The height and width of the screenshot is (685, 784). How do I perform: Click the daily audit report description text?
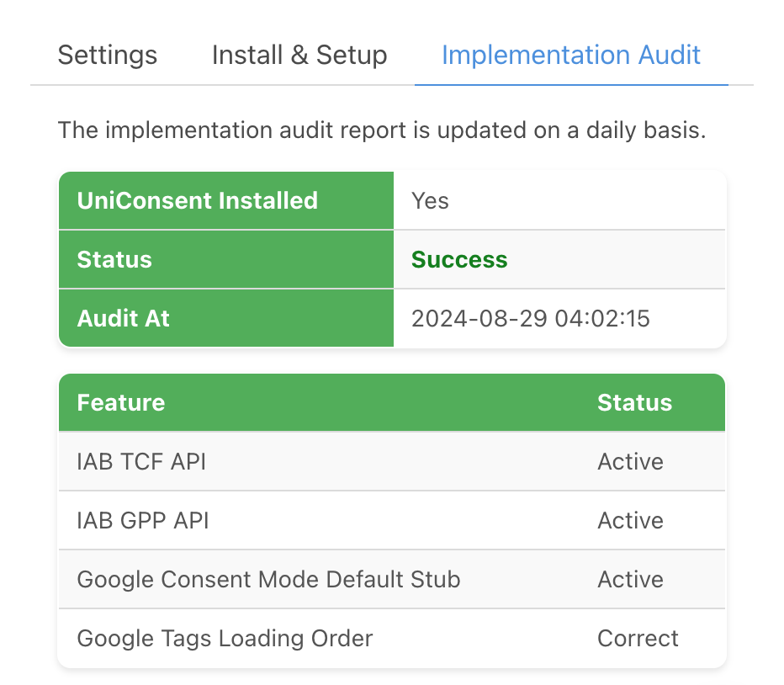click(381, 130)
